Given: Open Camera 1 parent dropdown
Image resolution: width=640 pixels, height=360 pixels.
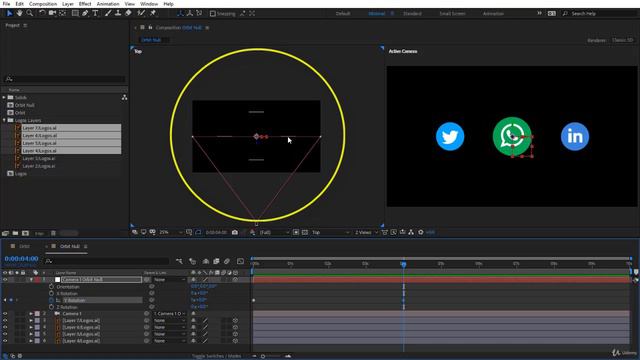Looking at the screenshot, I should [x=170, y=313].
